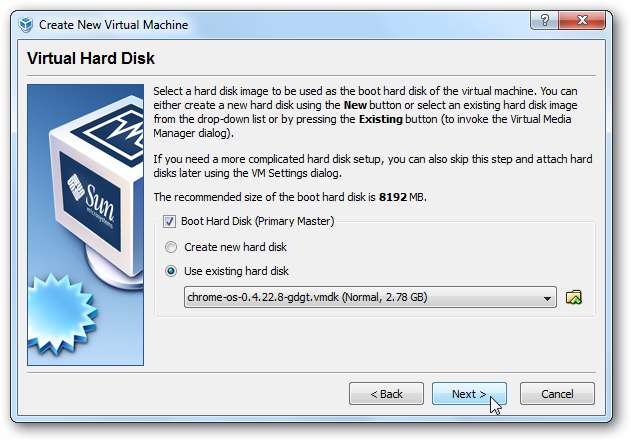Click the chrome-os-0.4.22.8-gdgt.vmdk combo box text

(x=307, y=297)
